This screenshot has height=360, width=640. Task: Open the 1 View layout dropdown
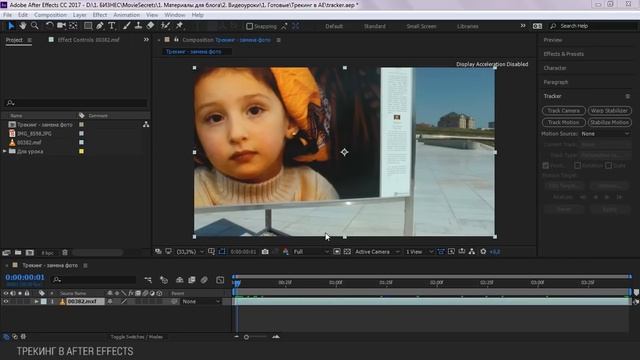pos(419,252)
